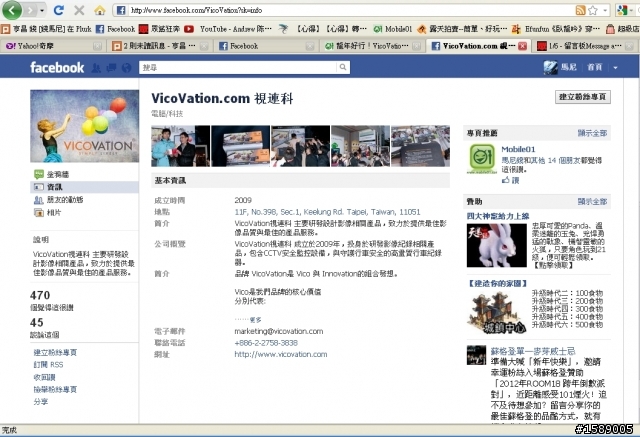
Task: Click the 訂閱 RSS subscribe link
Action: (48, 365)
